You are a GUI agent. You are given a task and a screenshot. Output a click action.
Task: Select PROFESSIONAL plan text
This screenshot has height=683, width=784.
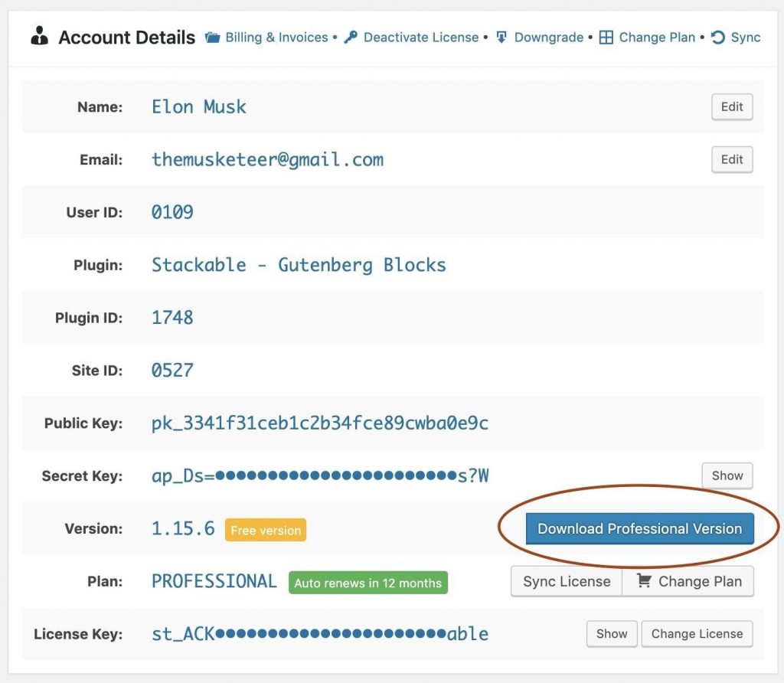pos(214,581)
